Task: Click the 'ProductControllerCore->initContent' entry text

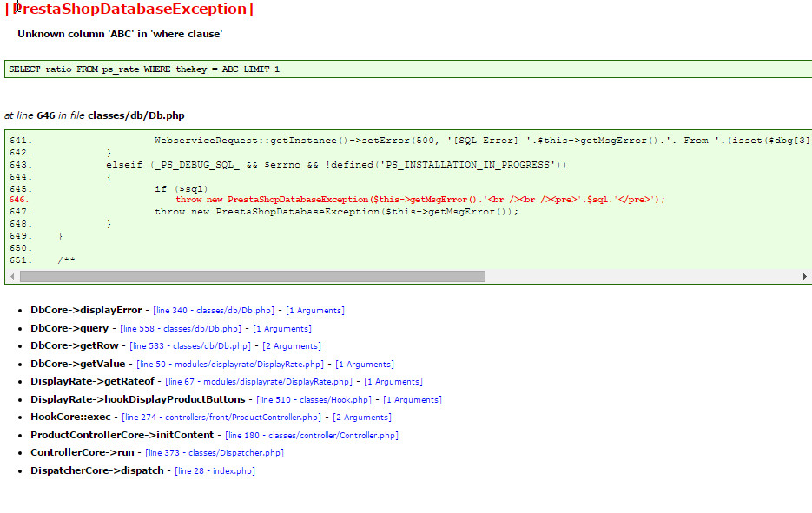Action: pyautogui.click(x=122, y=436)
